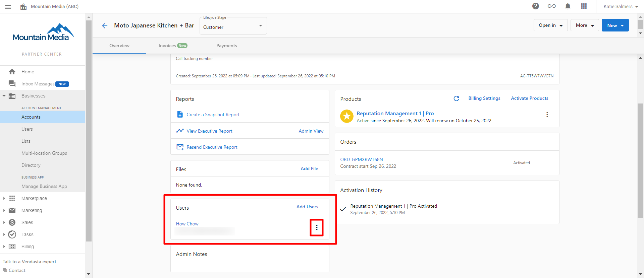Click the Home house icon
The height and width of the screenshot is (278, 644).
click(12, 72)
